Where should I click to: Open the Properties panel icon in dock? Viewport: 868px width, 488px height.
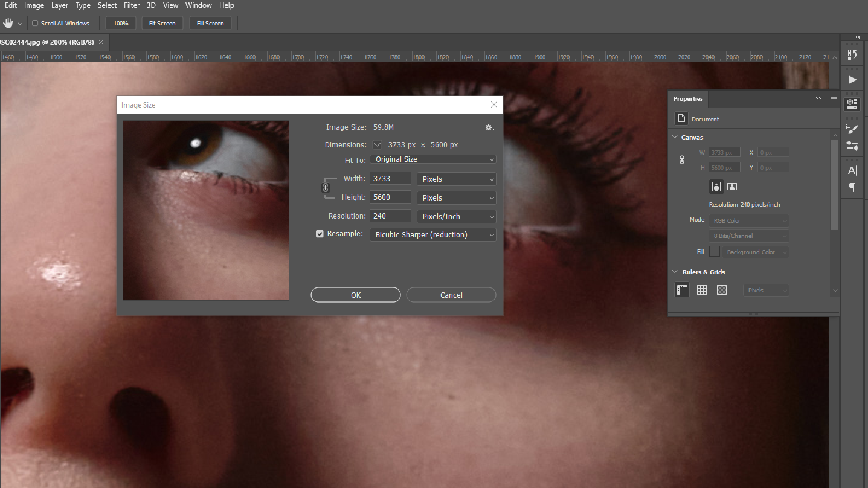[x=852, y=104]
